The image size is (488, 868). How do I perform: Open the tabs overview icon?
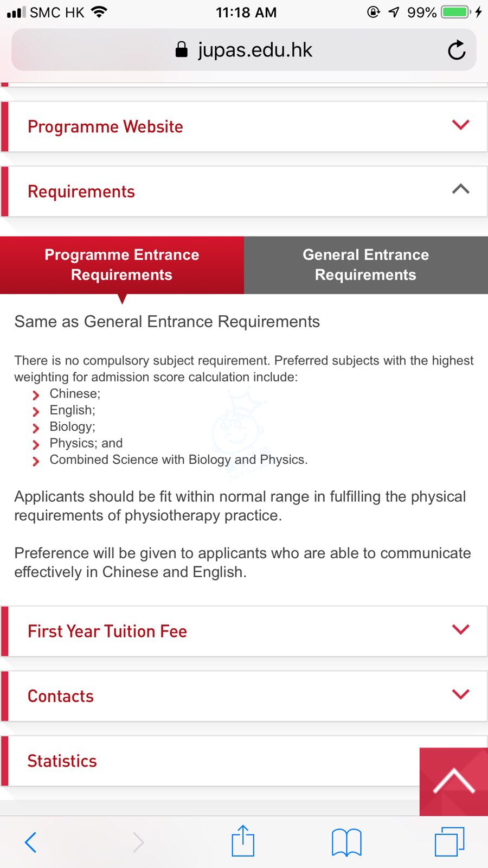[450, 841]
